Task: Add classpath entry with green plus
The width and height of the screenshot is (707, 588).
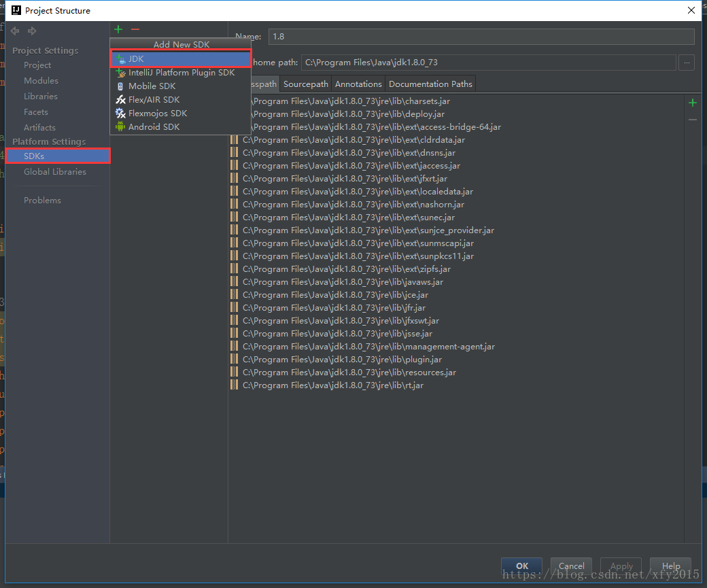Action: [x=693, y=103]
